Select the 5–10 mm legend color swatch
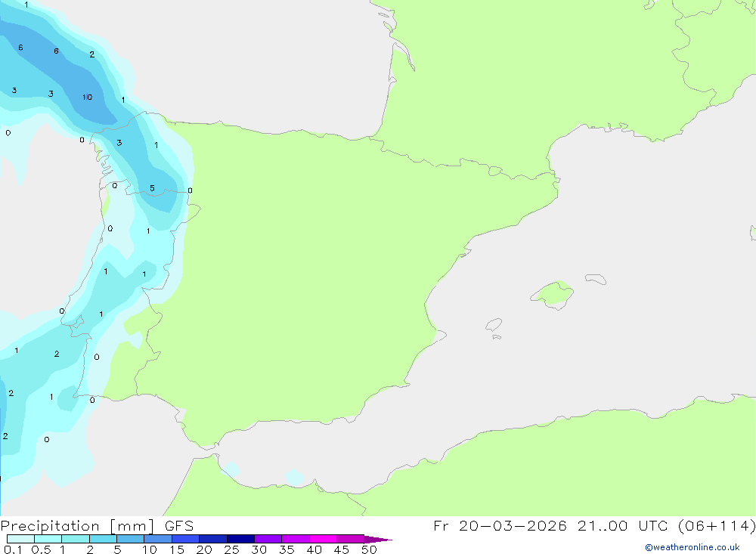The image size is (756, 554). click(x=131, y=539)
